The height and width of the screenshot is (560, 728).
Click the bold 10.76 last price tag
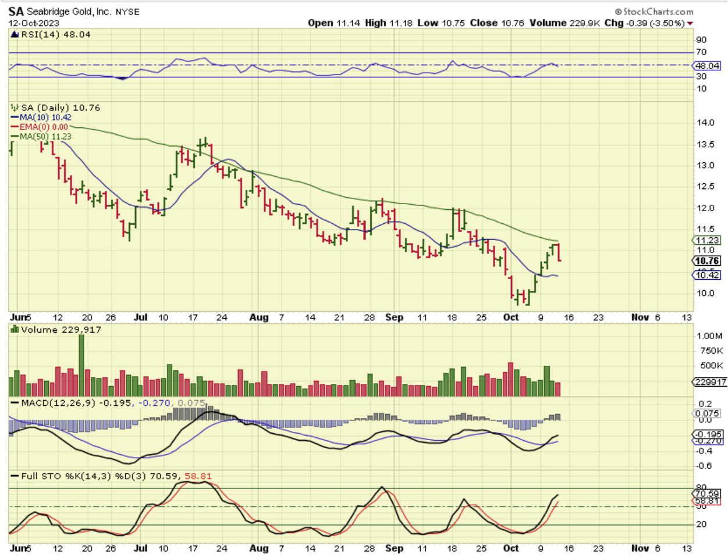[x=707, y=261]
